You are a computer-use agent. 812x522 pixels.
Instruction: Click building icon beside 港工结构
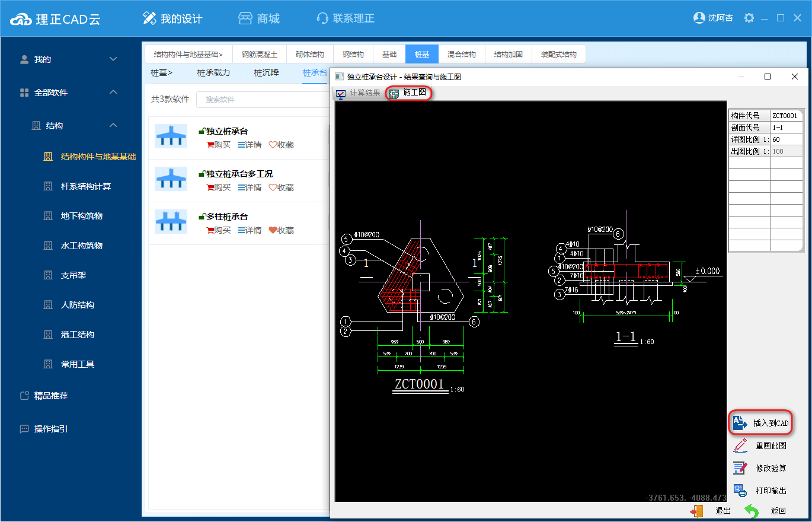[48, 335]
